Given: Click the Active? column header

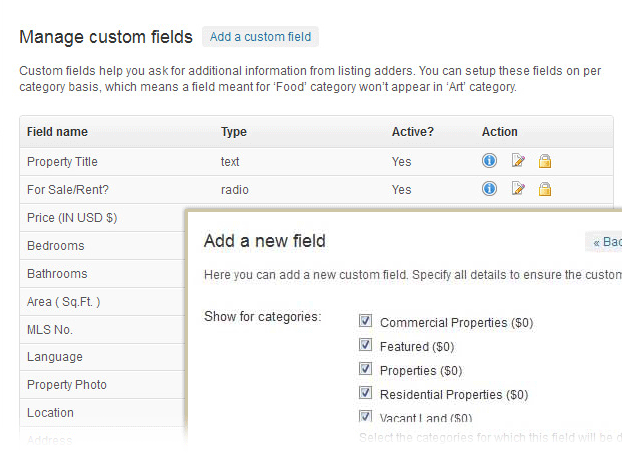Looking at the screenshot, I should tap(413, 132).
